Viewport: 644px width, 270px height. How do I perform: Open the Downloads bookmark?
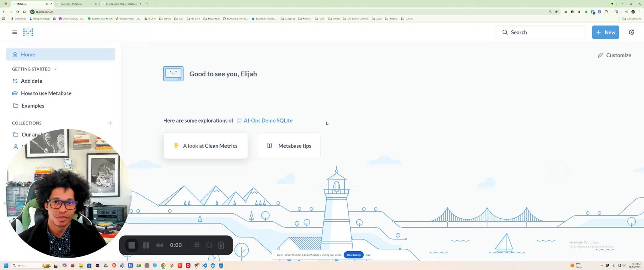tap(19, 19)
